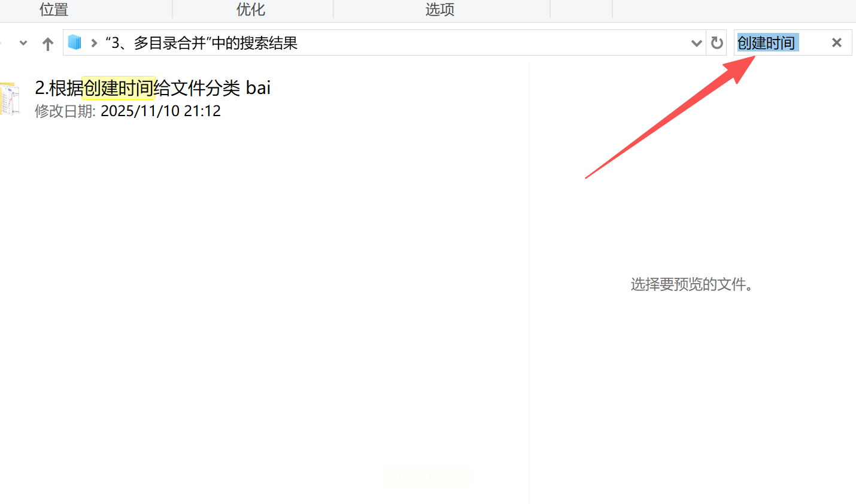Click the 选择要预览的文件 preview pane message
Screen dimensions: 856x504
[693, 284]
